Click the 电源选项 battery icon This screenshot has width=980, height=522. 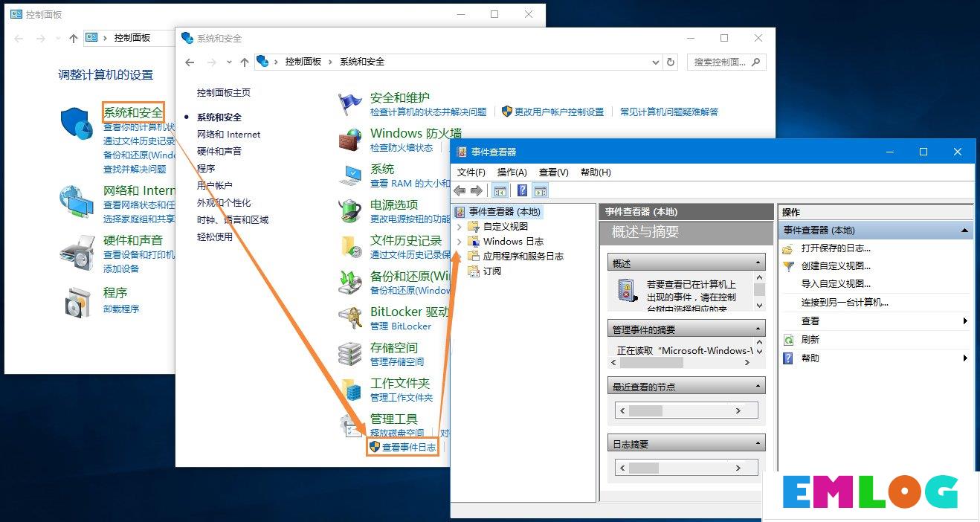click(x=350, y=211)
